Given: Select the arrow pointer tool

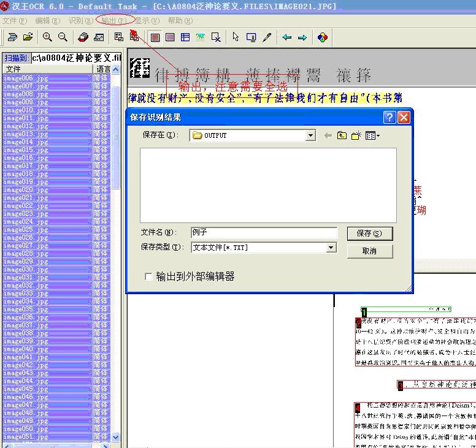Looking at the screenshot, I should (236, 37).
